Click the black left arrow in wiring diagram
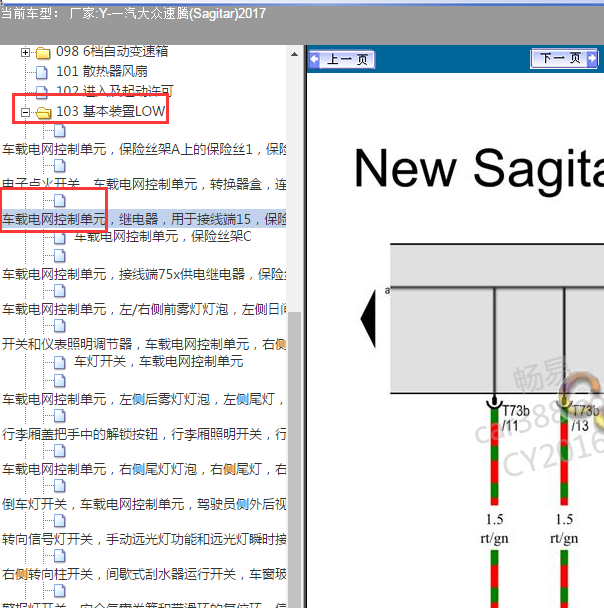Viewport: 604px width, 608px height. click(369, 318)
